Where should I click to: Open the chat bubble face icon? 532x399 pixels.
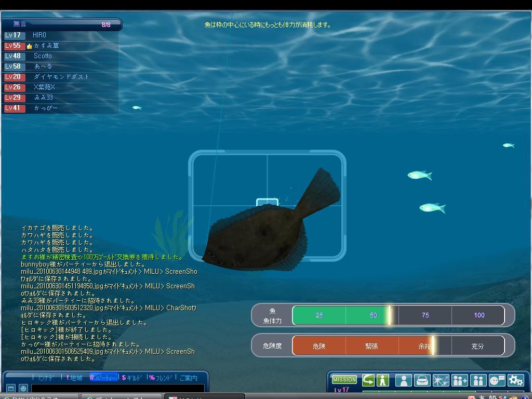pyautogui.click(x=497, y=380)
